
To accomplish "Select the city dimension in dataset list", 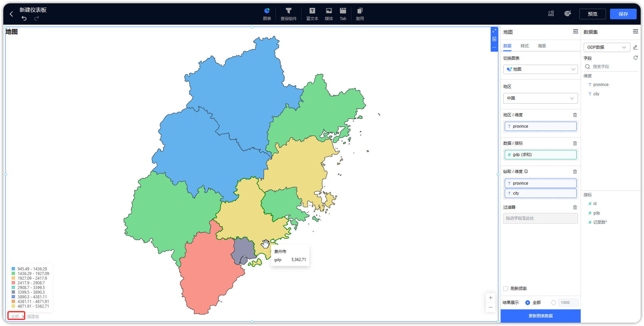I will [596, 94].
